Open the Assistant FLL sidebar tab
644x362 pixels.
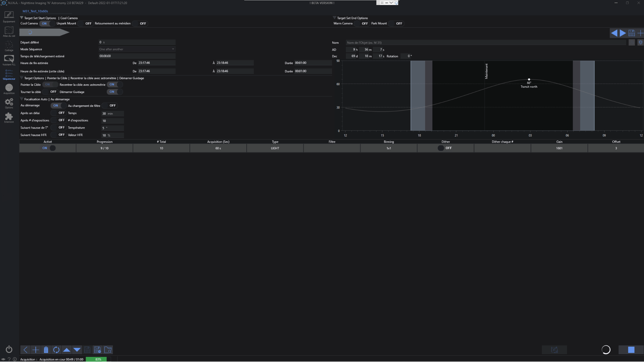coord(9,60)
